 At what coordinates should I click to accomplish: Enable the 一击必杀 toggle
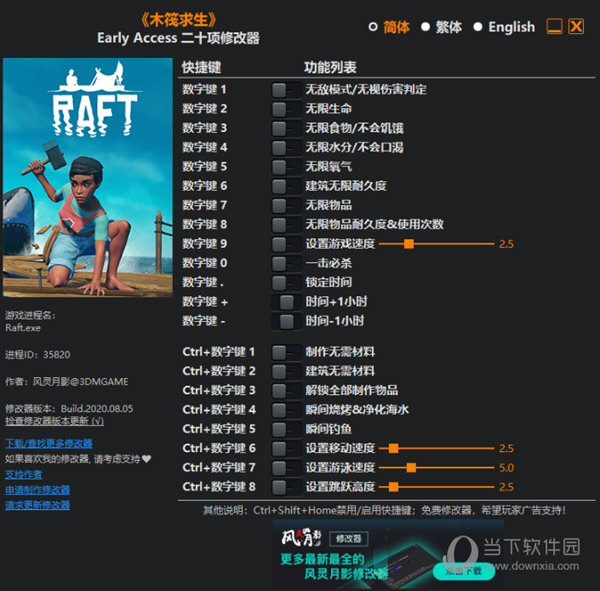[286, 263]
